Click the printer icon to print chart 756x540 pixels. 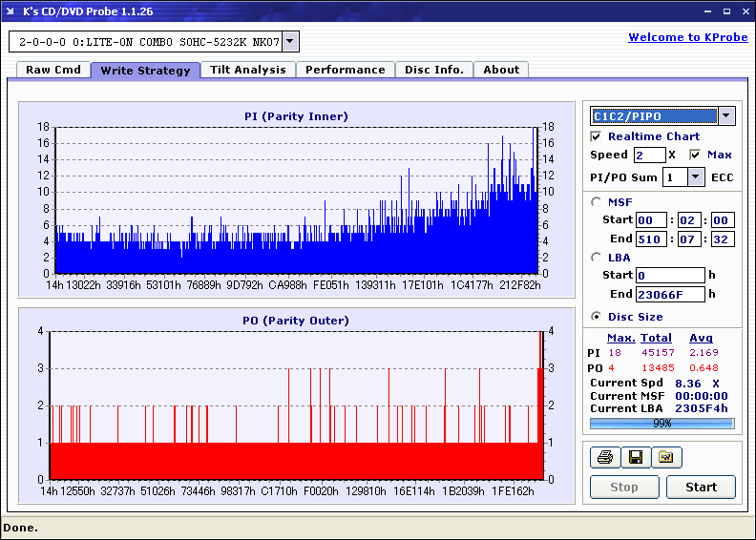(604, 458)
